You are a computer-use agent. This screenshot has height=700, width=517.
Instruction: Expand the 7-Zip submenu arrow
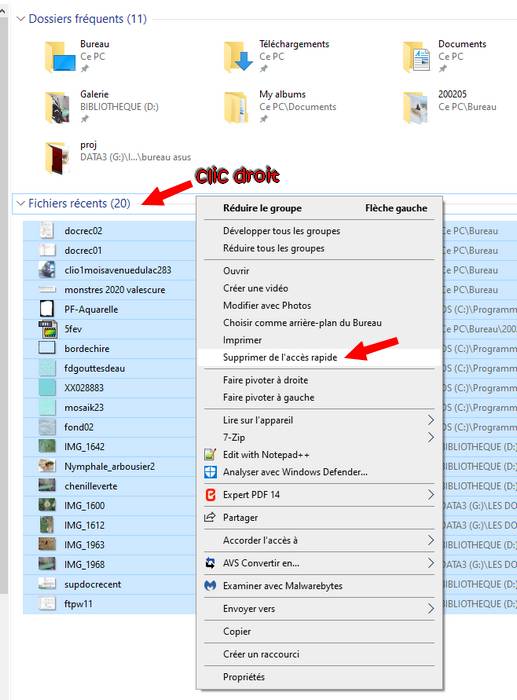pos(430,438)
